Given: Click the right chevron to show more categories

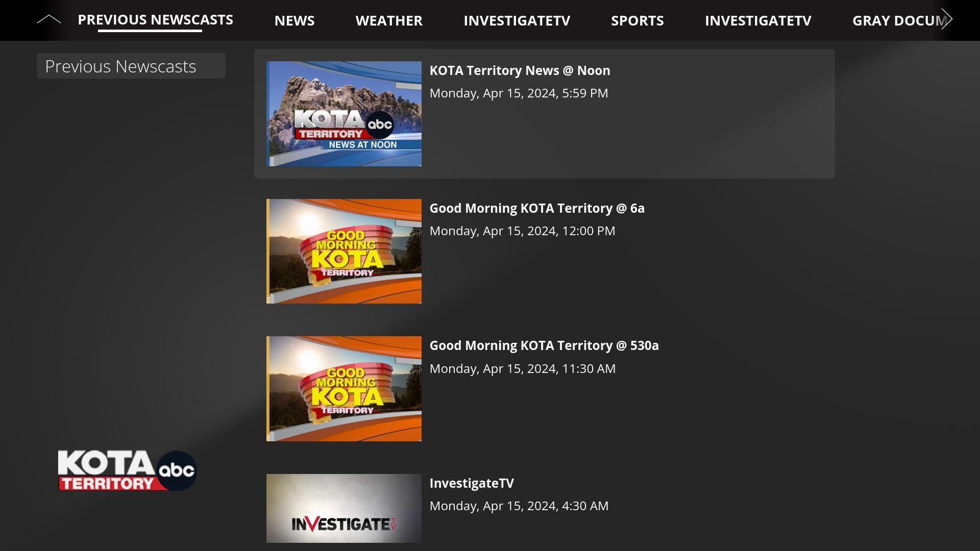Looking at the screenshot, I should [947, 19].
